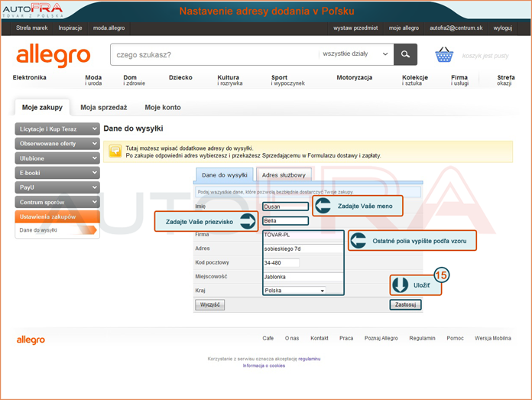This screenshot has width=532, height=400.
Task: Open 'Inspiracje' top link
Action: (70, 28)
